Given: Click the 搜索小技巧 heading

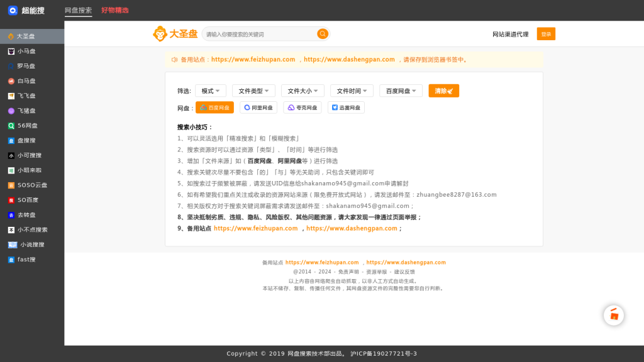Looking at the screenshot, I should pos(195,127).
